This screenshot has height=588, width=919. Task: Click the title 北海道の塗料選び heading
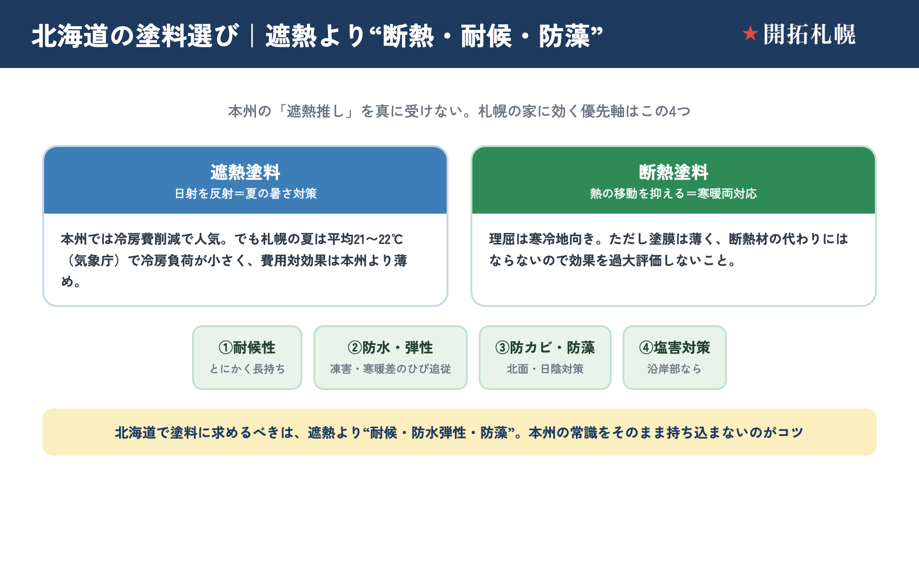[x=317, y=36]
